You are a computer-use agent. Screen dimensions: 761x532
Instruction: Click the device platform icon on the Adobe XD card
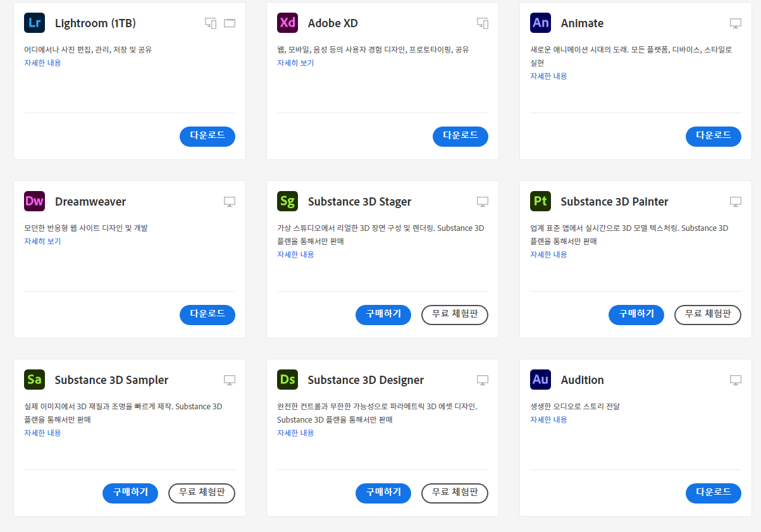click(x=483, y=23)
